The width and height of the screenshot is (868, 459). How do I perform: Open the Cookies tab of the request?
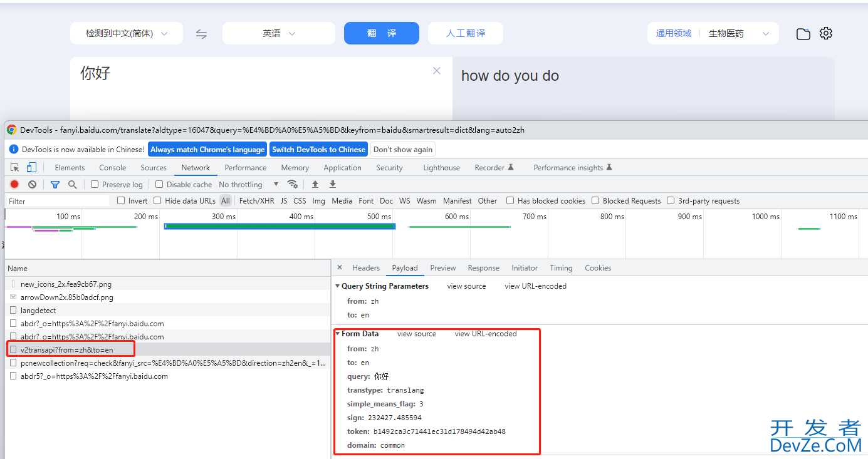pyautogui.click(x=598, y=267)
